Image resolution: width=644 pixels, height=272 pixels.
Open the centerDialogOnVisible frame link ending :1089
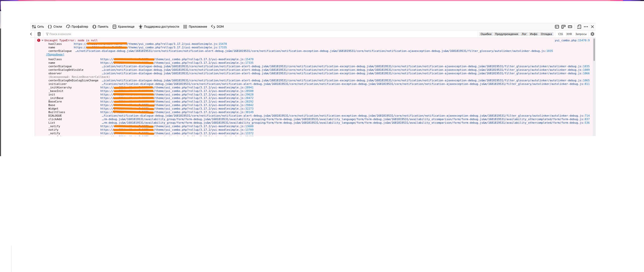point(346,70)
